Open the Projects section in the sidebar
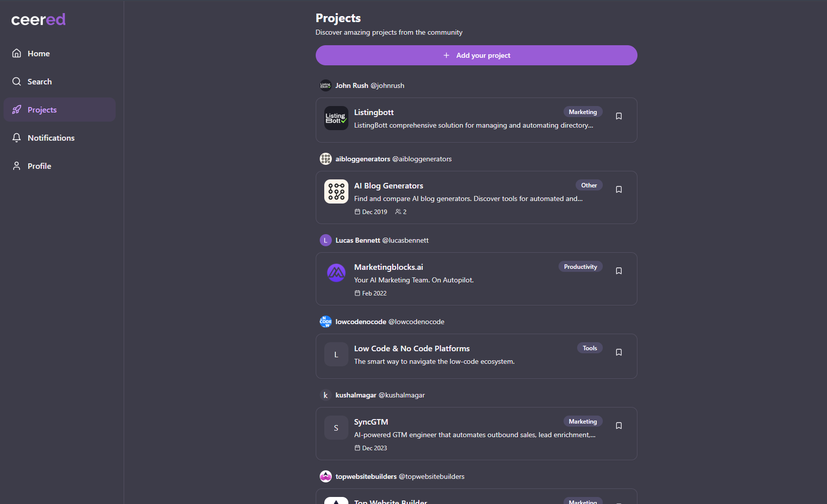The width and height of the screenshot is (827, 504). click(42, 110)
